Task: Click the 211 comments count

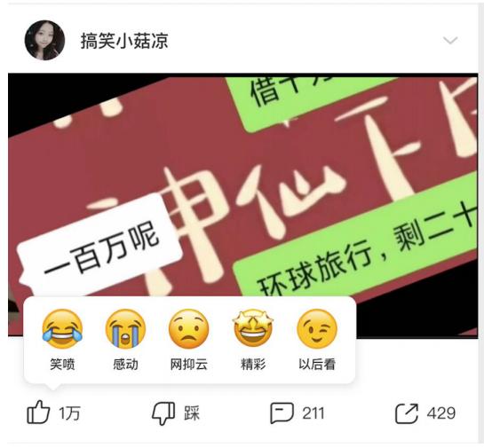Action: 313,413
